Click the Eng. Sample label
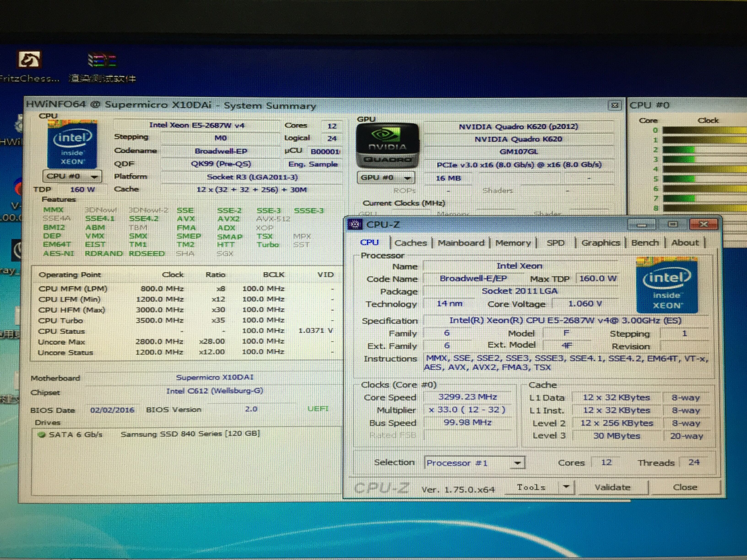 tap(313, 164)
